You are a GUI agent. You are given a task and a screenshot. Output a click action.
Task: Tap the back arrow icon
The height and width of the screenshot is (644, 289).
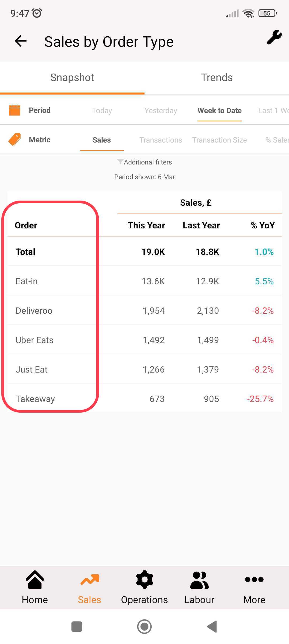[21, 41]
